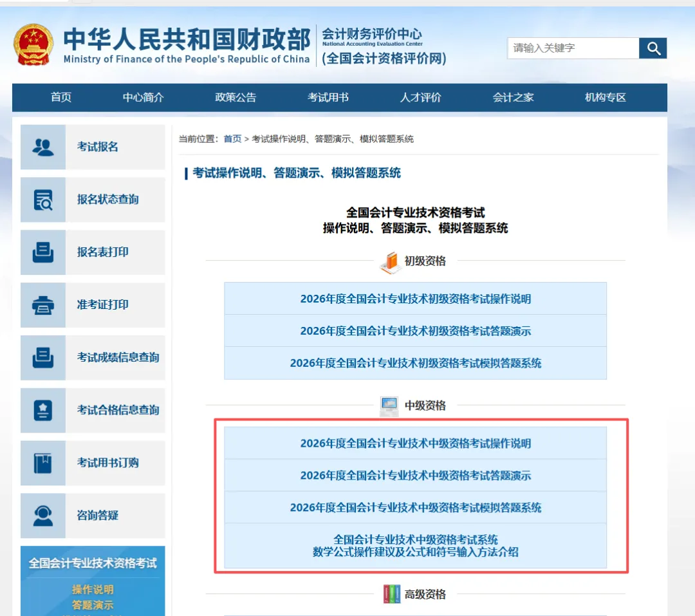Focus the 请输入关键字 search field

pos(573,48)
